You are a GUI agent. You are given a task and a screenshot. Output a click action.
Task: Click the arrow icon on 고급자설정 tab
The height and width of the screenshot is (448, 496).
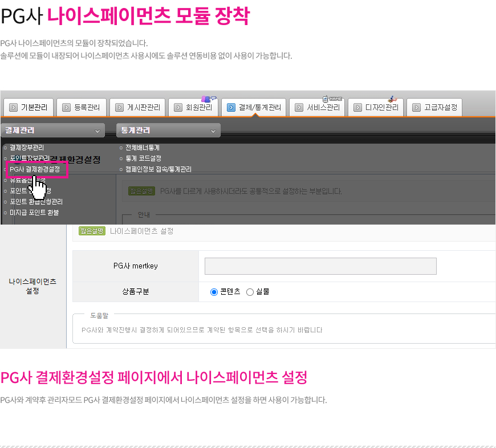click(x=417, y=107)
